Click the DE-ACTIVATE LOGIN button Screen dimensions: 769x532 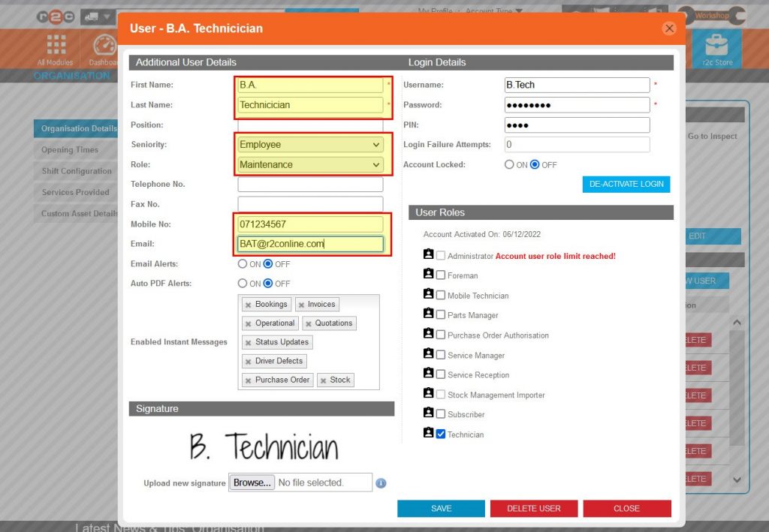626,184
